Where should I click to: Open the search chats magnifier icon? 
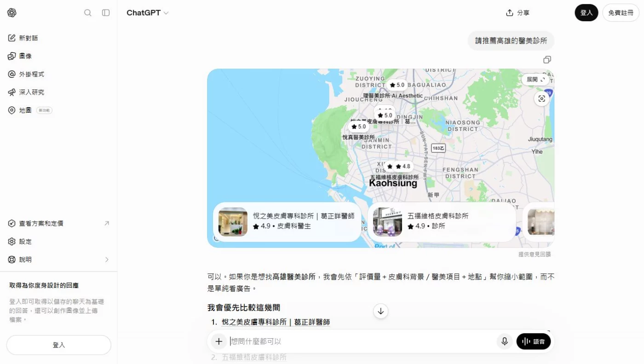coord(87,13)
